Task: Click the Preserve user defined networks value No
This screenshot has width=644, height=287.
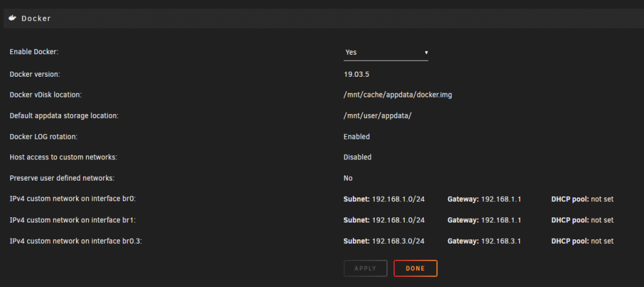Action: point(348,178)
